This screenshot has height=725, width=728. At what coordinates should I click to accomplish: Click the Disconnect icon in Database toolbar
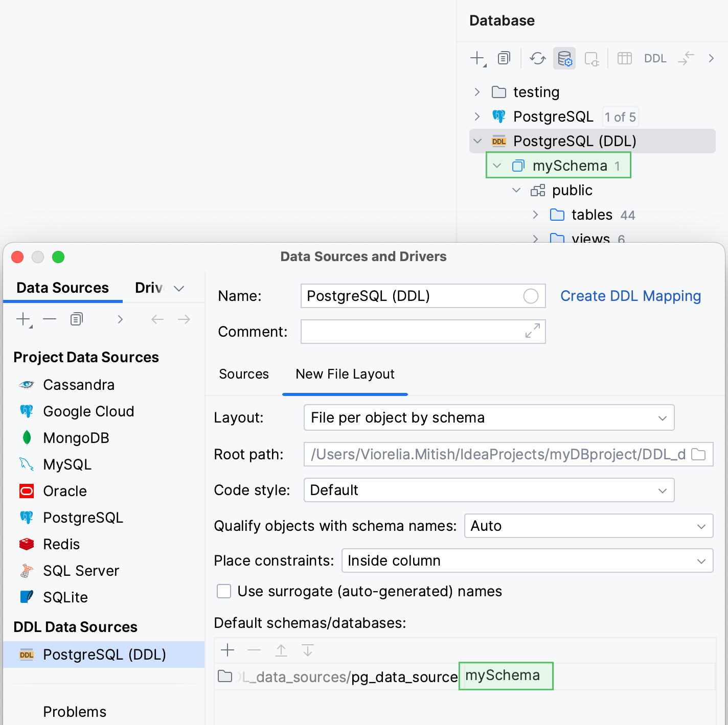[591, 58]
